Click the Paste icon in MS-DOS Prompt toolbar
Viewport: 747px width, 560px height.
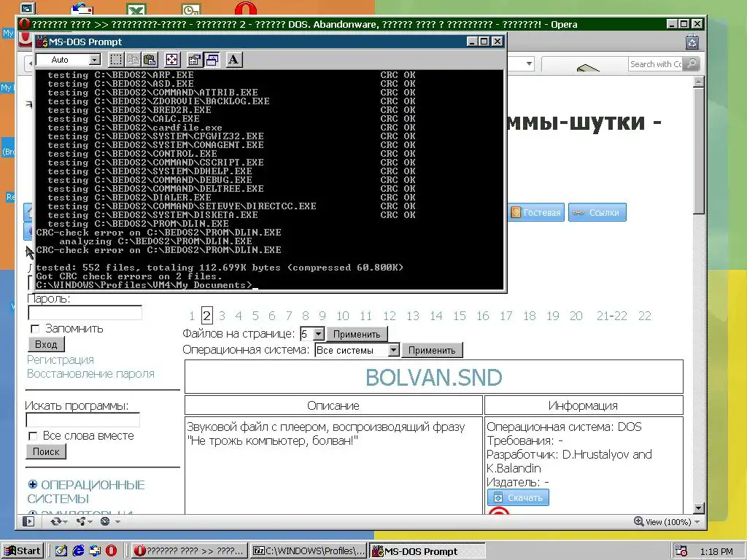pos(150,60)
